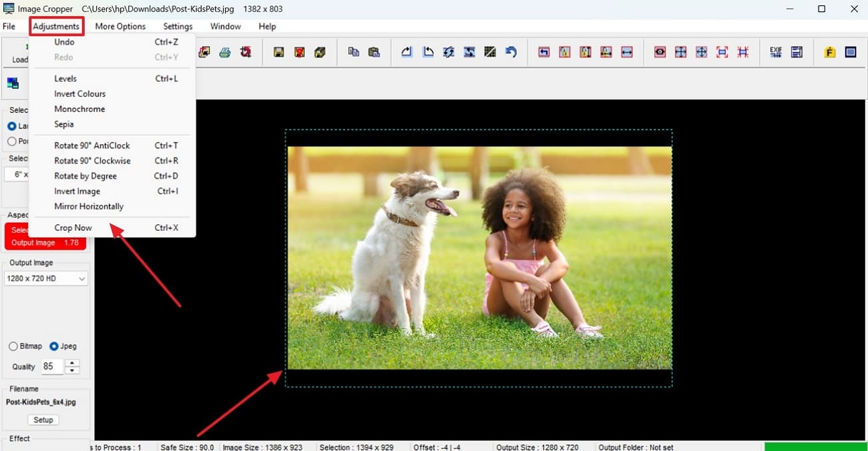Click the filename Post-KidsPets_6x4.jpg
Screen dimensions: 868x451
pyautogui.click(x=41, y=402)
